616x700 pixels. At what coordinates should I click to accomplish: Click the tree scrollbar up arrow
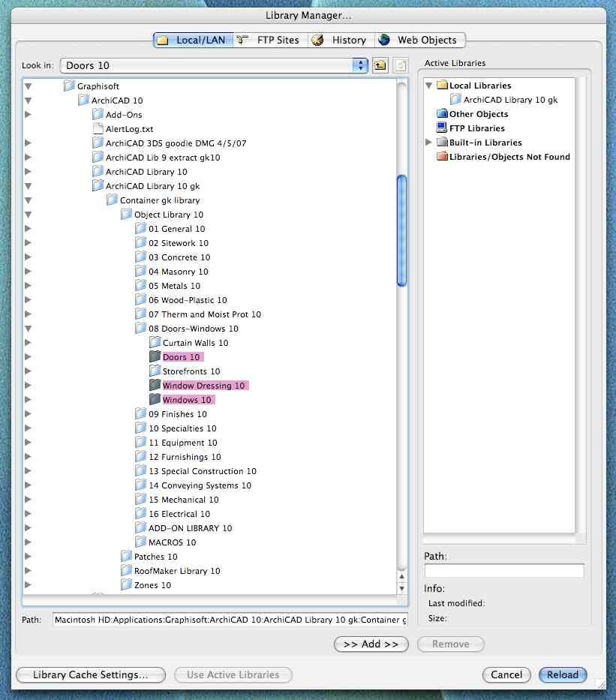coord(401,576)
